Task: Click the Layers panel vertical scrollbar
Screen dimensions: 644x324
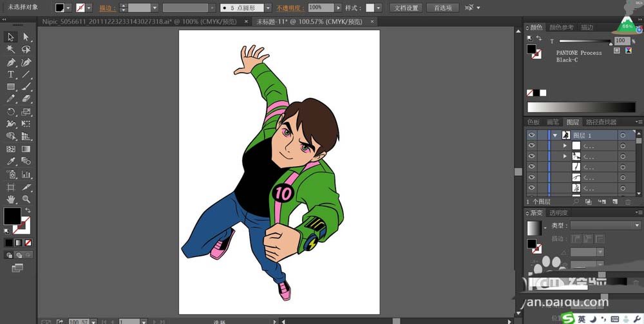Action: coord(639,163)
